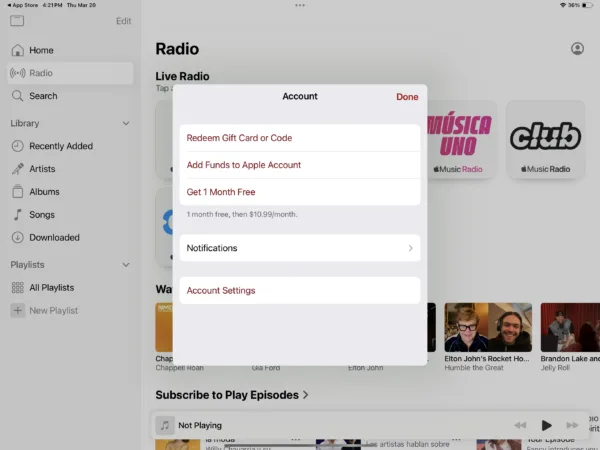Open Notifications settings row
Screen dimensions: 600x450
click(x=300, y=248)
